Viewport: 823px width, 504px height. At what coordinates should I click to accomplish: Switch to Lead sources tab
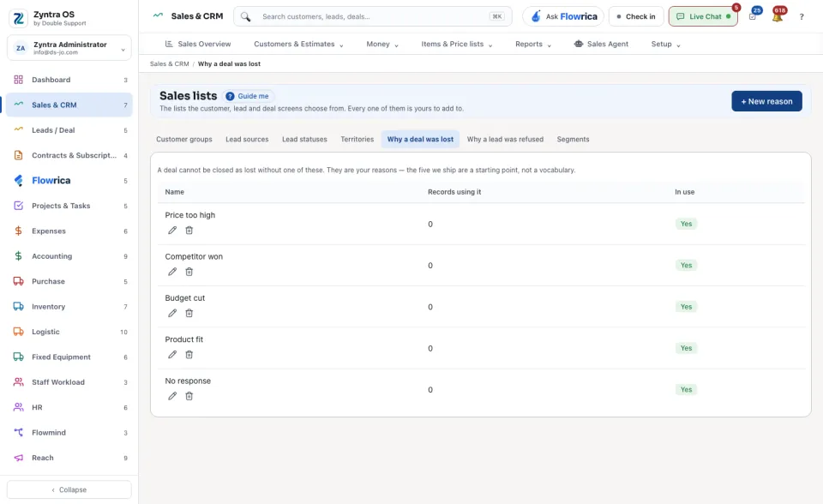247,139
